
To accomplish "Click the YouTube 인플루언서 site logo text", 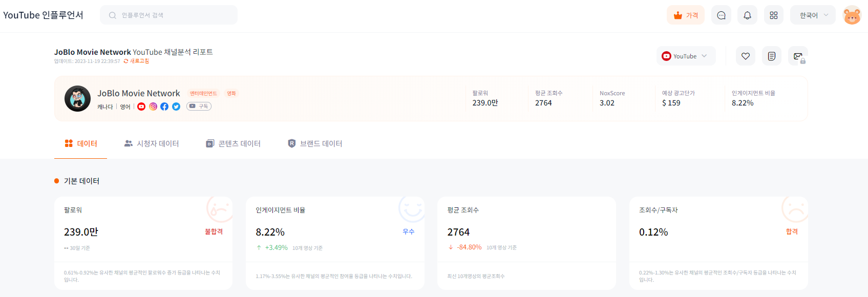I will (43, 15).
